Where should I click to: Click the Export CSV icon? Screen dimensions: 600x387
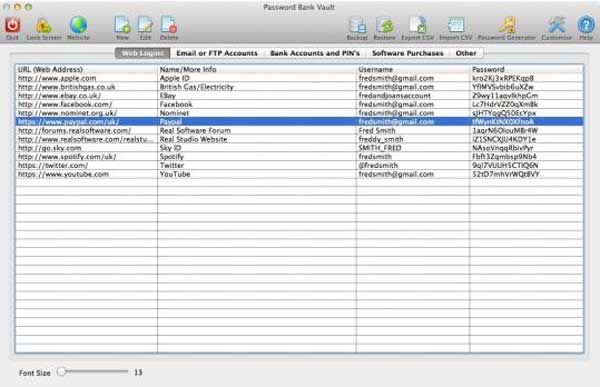click(x=417, y=25)
